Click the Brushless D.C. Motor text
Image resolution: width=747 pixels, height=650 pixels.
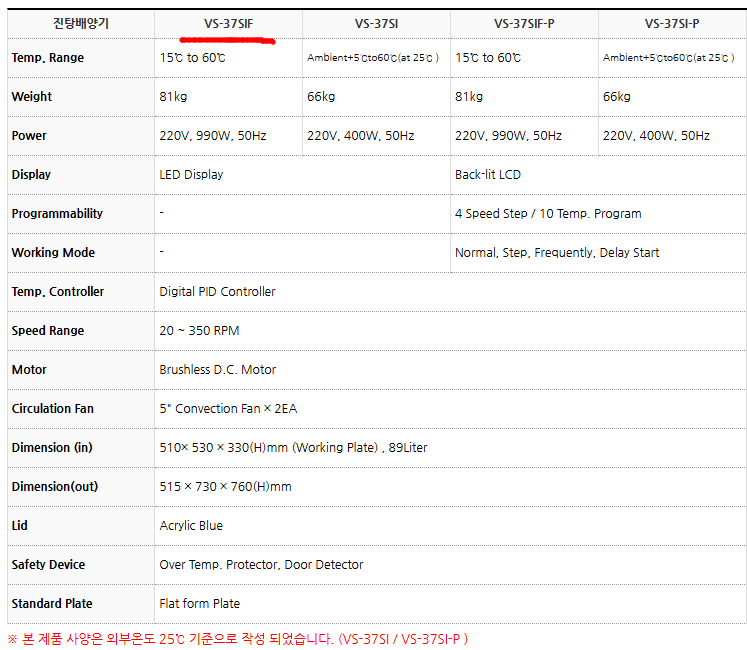pyautogui.click(x=218, y=370)
